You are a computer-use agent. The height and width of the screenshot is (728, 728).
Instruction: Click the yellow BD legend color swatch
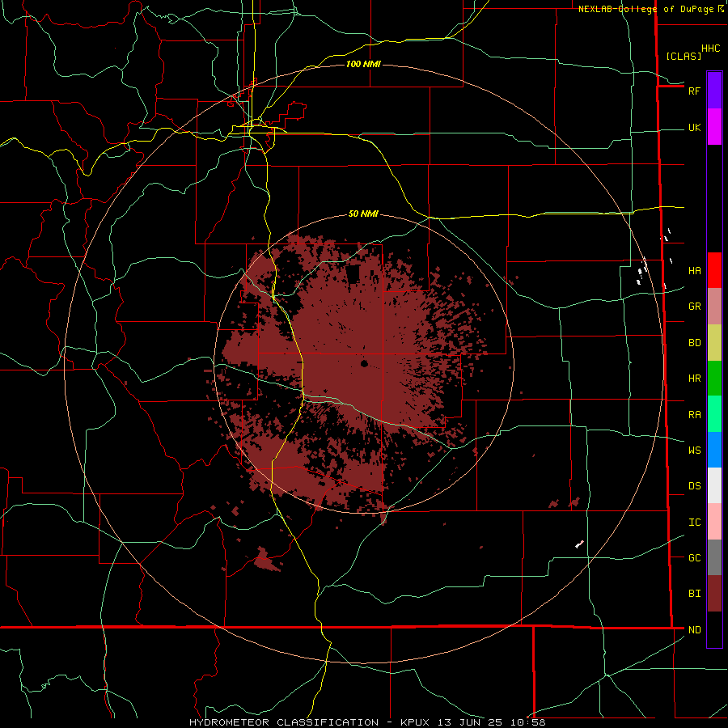714,343
